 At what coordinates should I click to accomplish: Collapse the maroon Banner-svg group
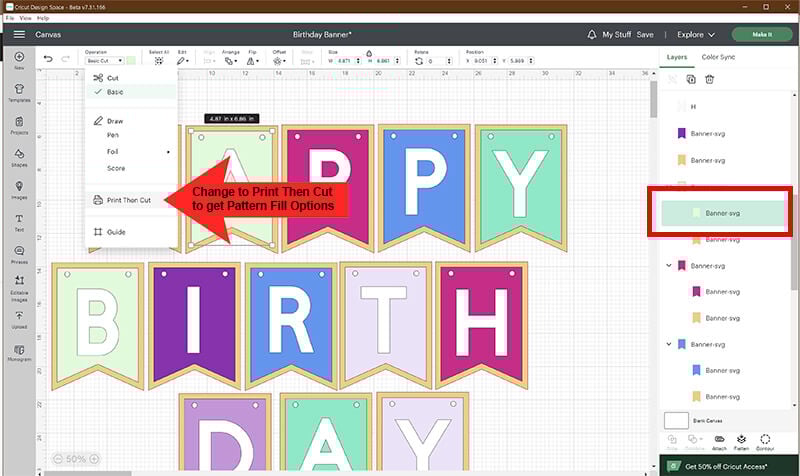tap(669, 265)
